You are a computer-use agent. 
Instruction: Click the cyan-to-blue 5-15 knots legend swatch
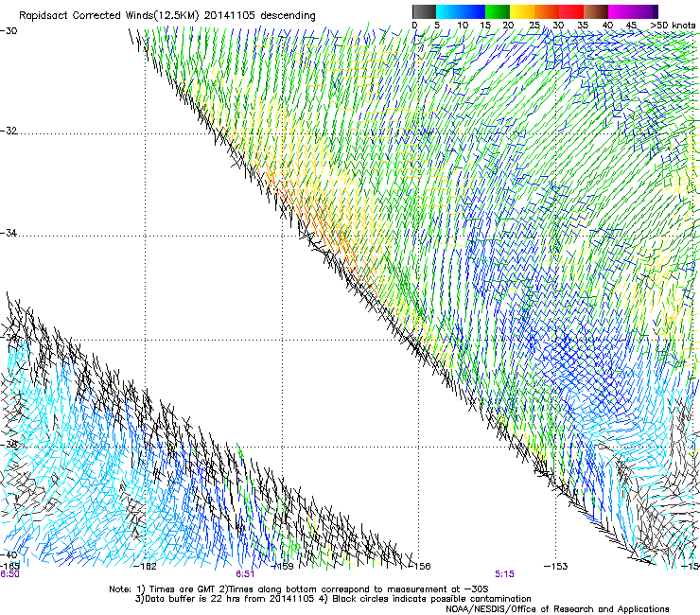[x=461, y=11]
